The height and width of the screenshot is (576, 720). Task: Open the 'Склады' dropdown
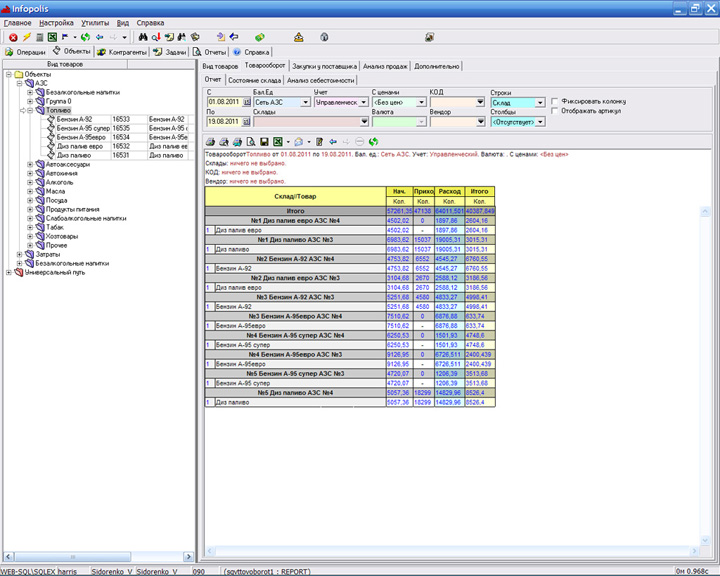tap(364, 122)
